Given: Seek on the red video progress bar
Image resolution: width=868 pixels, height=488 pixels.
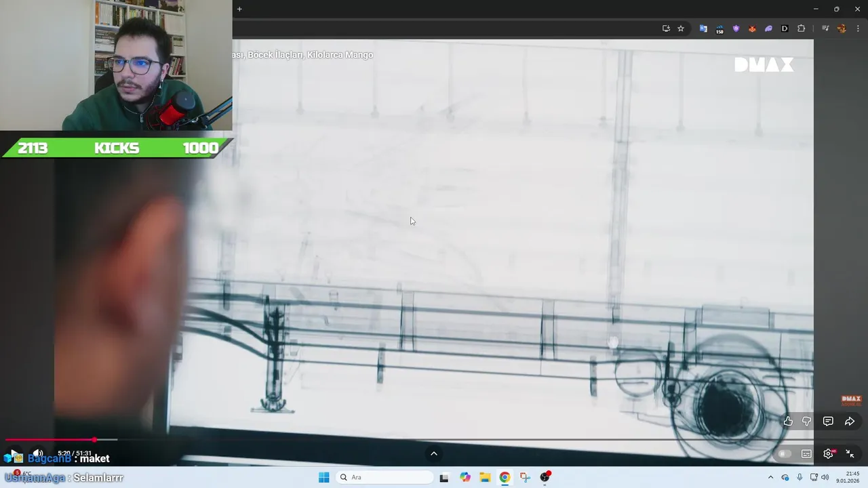Looking at the screenshot, I should pyautogui.click(x=434, y=440).
